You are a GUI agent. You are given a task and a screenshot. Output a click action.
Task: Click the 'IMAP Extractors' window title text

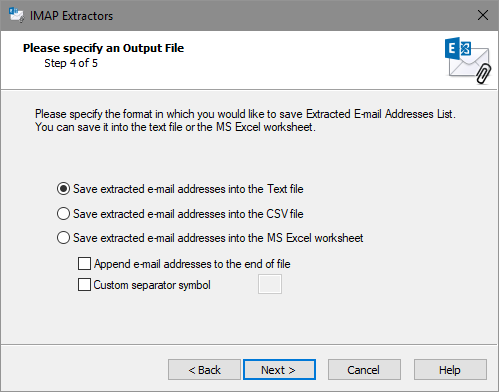click(71, 16)
